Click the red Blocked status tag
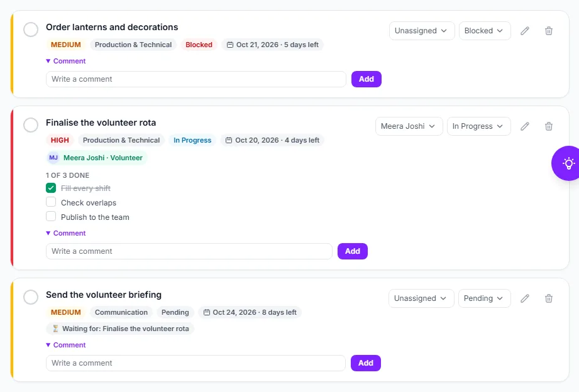The image size is (579, 392). point(199,45)
